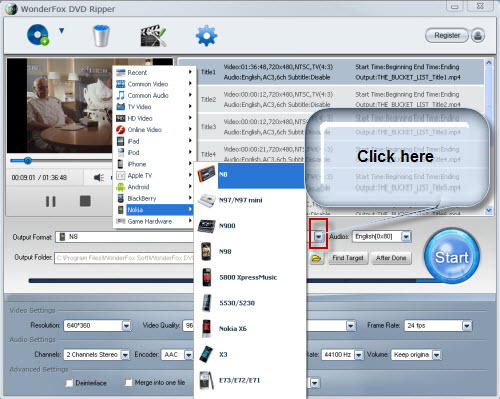Open the 44100 Hz sample rate dropdown
Viewport: 500px width, 399px height.
(359, 355)
